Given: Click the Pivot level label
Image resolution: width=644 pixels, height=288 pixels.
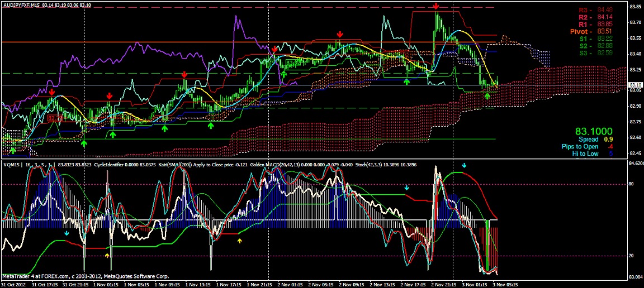Looking at the screenshot, I should pyautogui.click(x=581, y=32).
